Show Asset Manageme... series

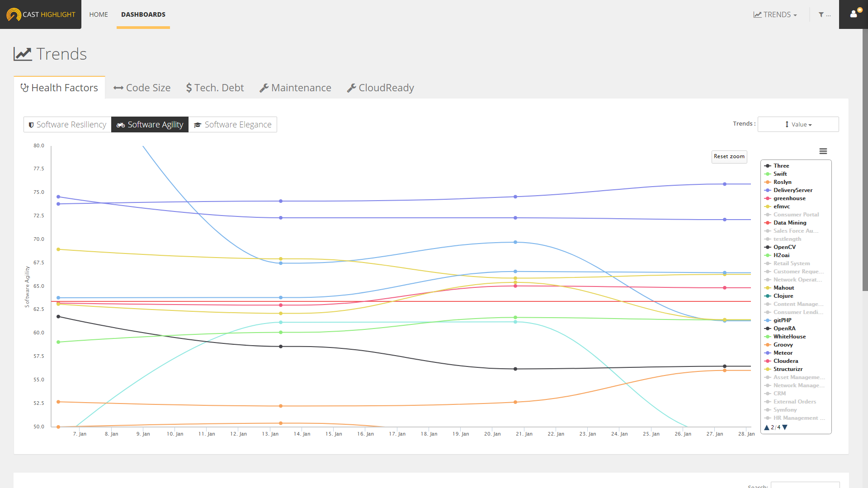(795, 377)
